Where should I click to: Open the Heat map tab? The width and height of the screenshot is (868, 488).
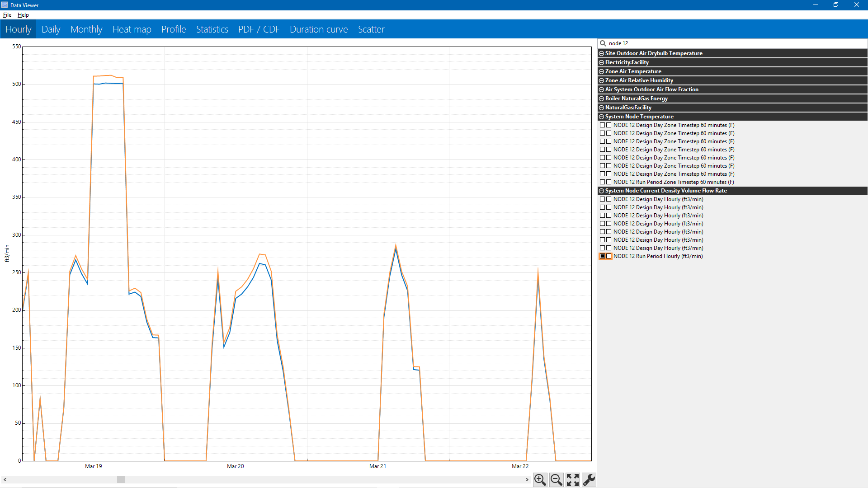132,29
